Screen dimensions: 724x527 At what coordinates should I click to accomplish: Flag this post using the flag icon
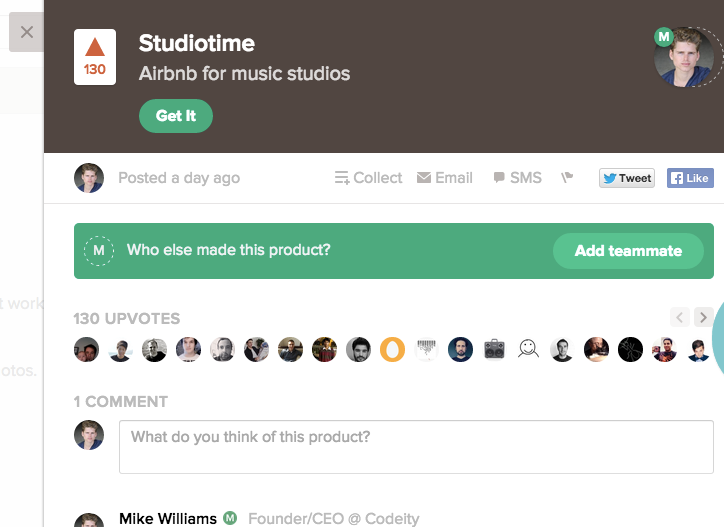(567, 177)
